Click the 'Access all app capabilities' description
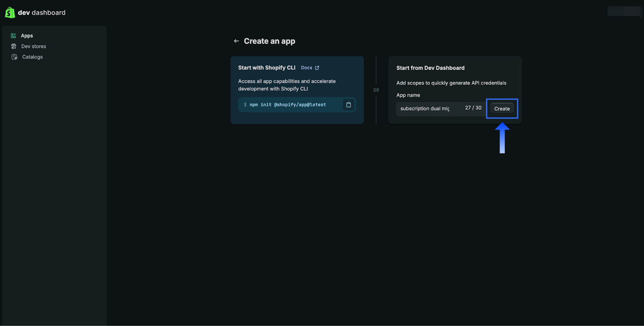Image resolution: width=644 pixels, height=326 pixels. point(287,85)
